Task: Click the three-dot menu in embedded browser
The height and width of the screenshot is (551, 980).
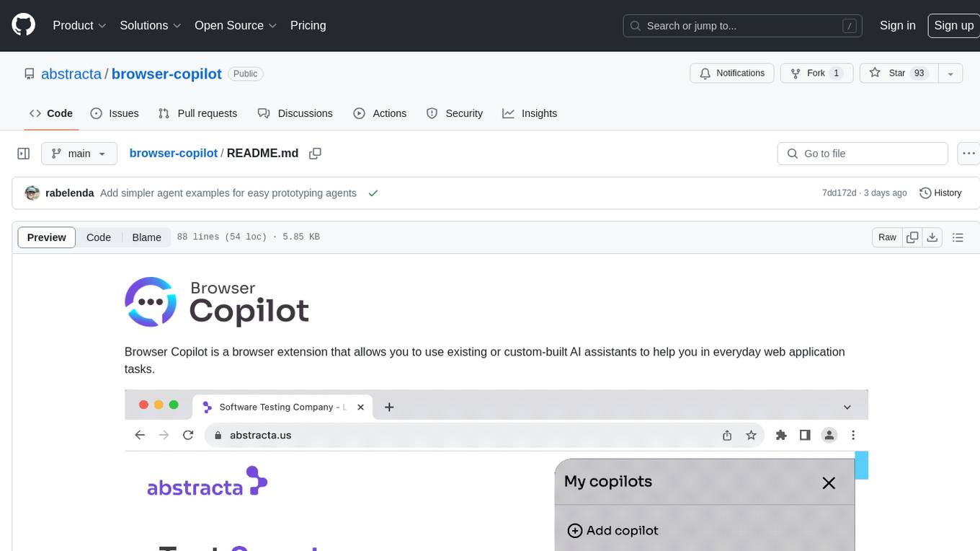Action: tap(853, 435)
